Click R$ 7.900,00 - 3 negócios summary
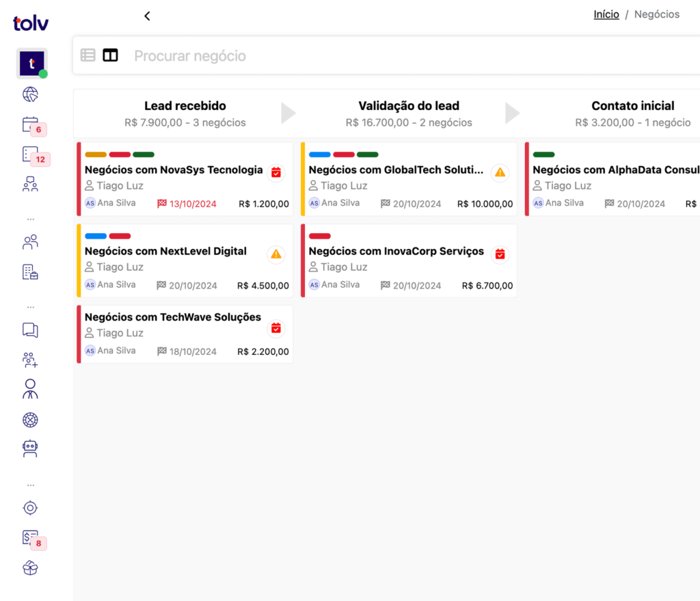700x601 pixels. pyautogui.click(x=185, y=123)
